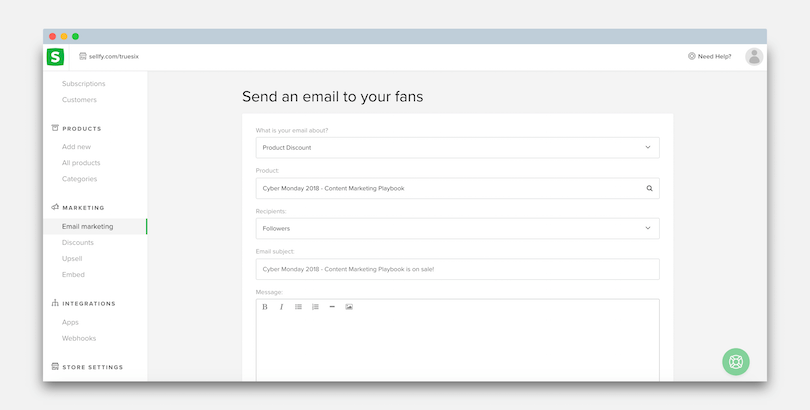810x410 pixels.
Task: Click the store icon beside sellfy.com/truesix
Action: pos(83,56)
